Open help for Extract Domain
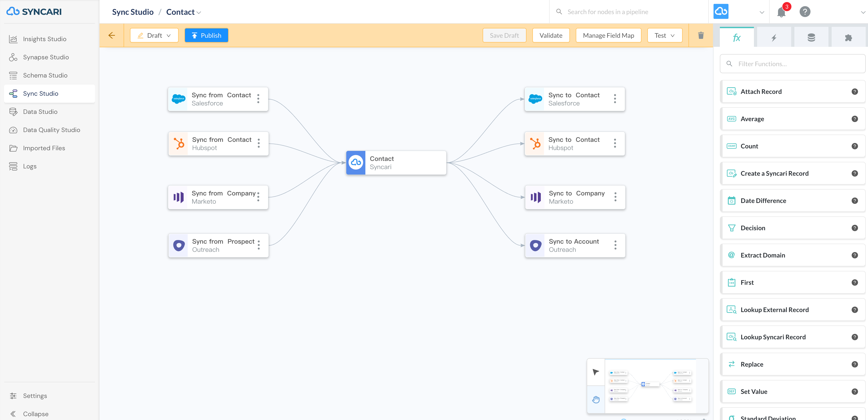The width and height of the screenshot is (868, 420). click(855, 255)
